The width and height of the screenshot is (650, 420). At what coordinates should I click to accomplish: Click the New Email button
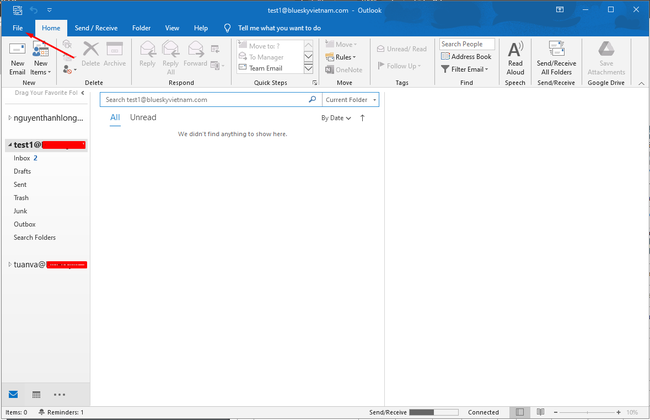pos(17,58)
